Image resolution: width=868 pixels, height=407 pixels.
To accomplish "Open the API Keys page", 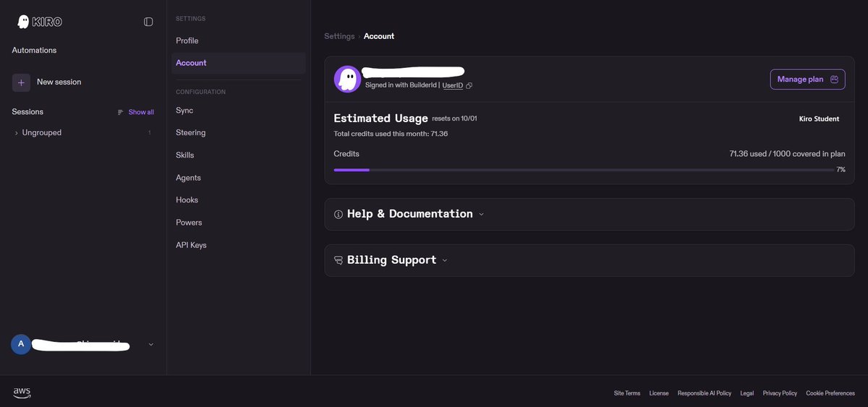I will 191,245.
